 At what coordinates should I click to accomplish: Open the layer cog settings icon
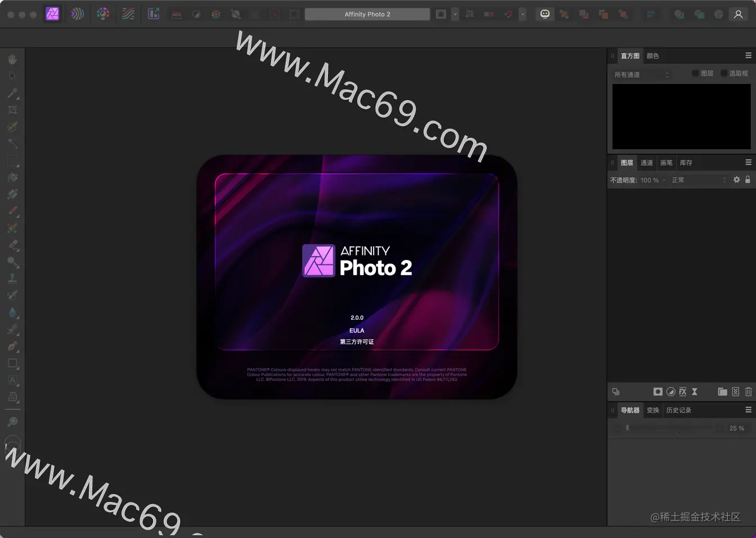(x=736, y=180)
